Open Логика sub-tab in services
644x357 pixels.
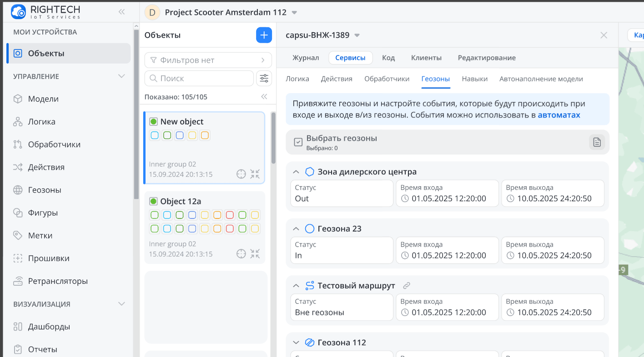click(x=297, y=79)
